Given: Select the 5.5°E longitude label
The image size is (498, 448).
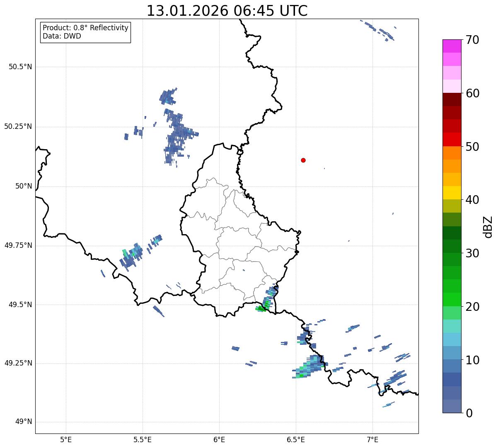Looking at the screenshot, I should 143,439.
